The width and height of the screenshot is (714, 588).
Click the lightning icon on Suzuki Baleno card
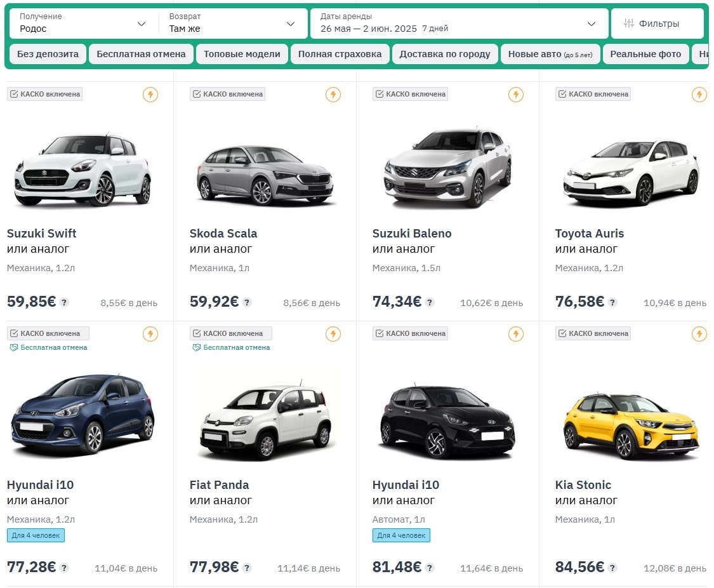pyautogui.click(x=516, y=94)
